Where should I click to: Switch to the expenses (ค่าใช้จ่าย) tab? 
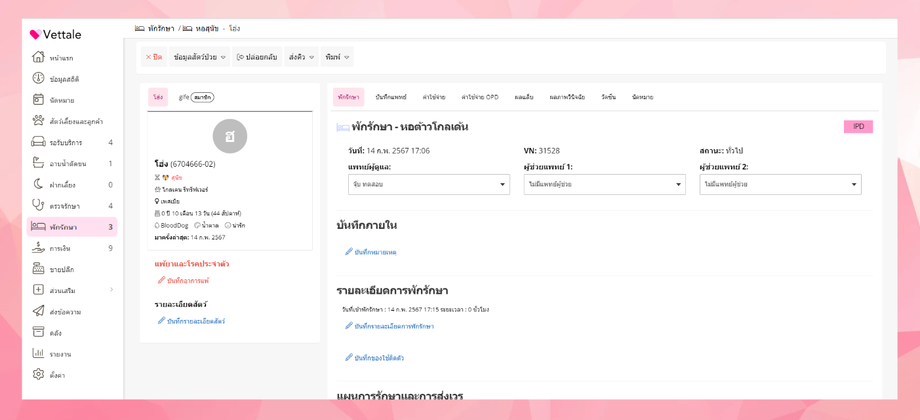click(434, 97)
